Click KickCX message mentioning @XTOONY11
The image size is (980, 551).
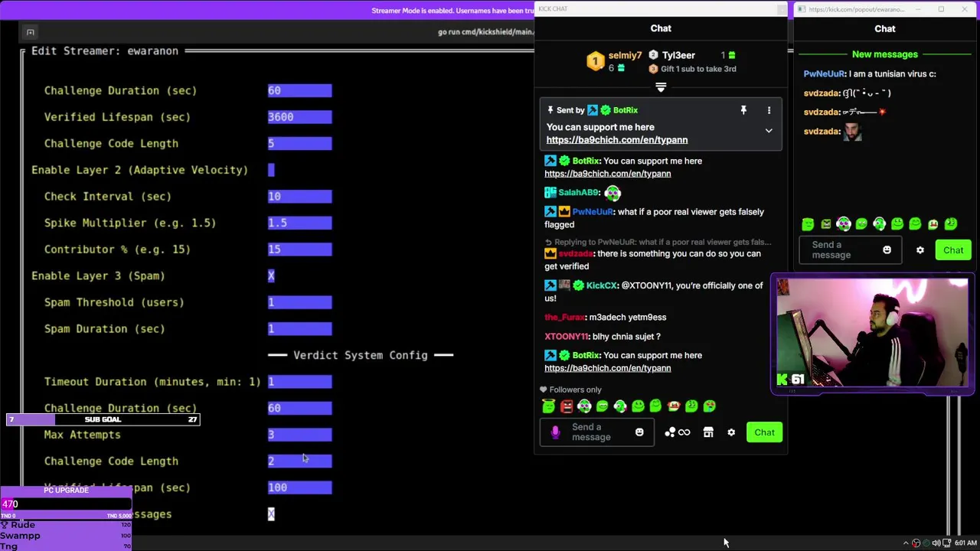pyautogui.click(x=654, y=292)
